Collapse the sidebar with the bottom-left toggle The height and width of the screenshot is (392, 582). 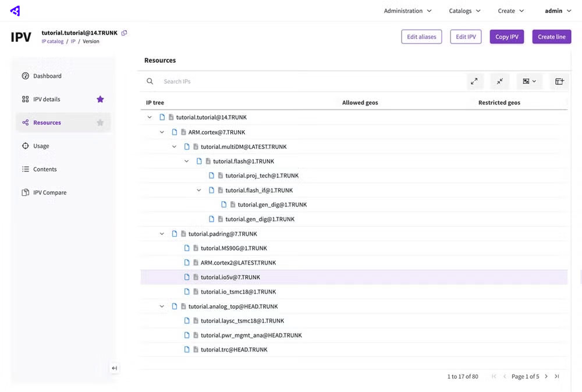[x=114, y=368]
